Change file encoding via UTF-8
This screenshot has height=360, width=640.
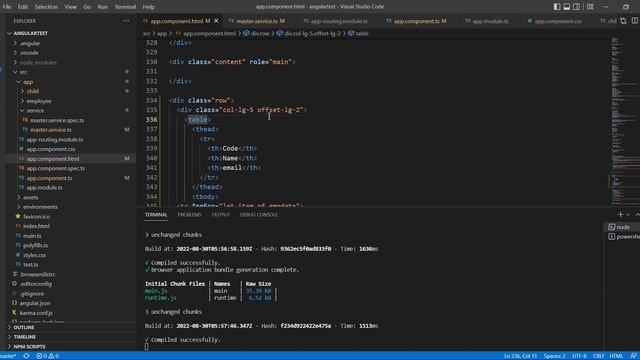tap(579, 356)
